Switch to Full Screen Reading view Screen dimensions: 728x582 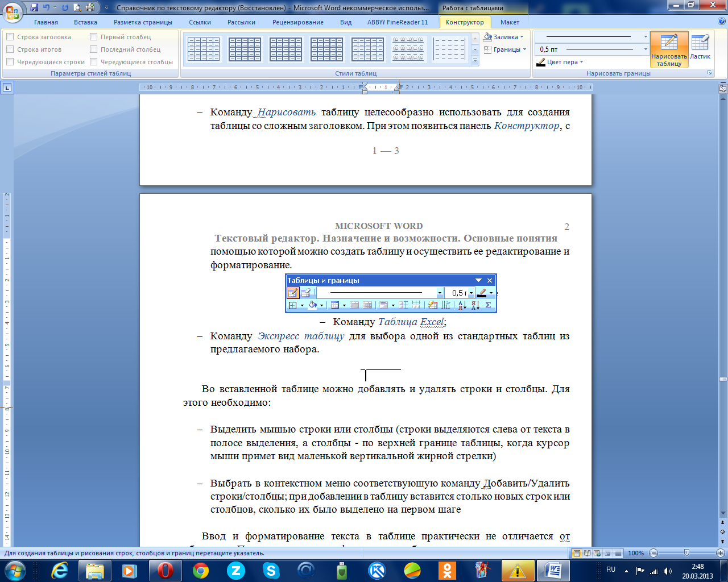(587, 553)
